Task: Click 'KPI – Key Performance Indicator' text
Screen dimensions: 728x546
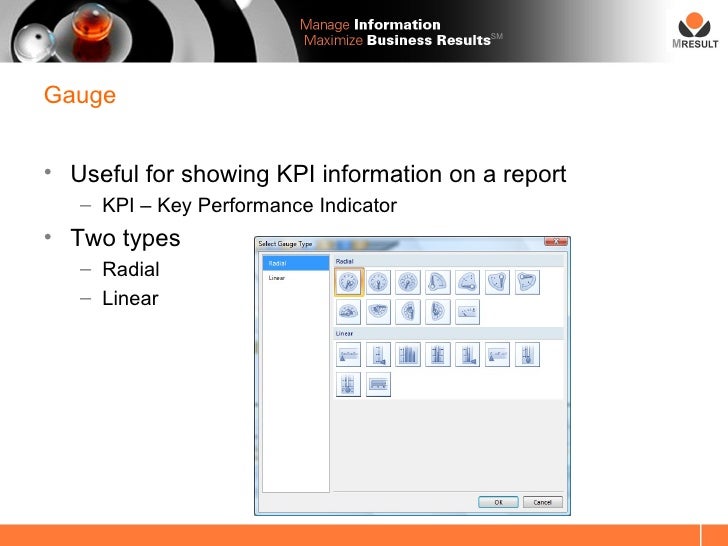Action: click(x=249, y=206)
